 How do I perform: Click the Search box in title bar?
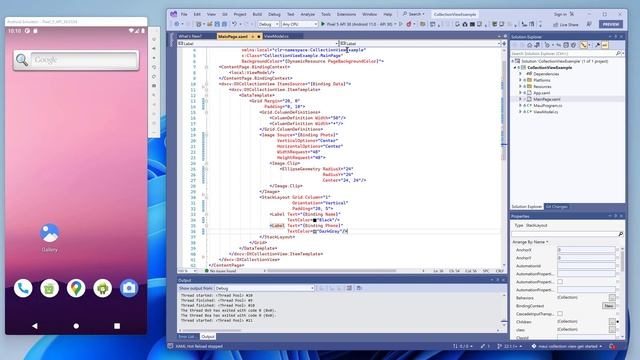pos(414,14)
